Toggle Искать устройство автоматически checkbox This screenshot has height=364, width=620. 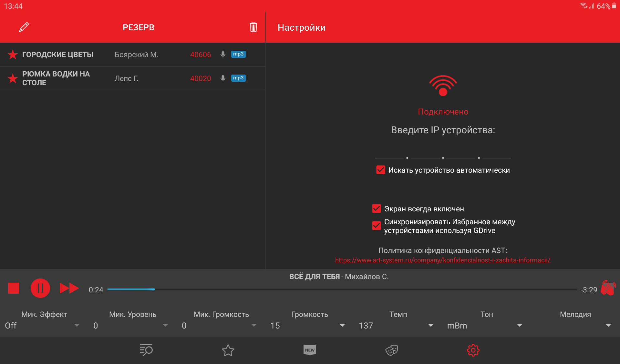coord(381,170)
